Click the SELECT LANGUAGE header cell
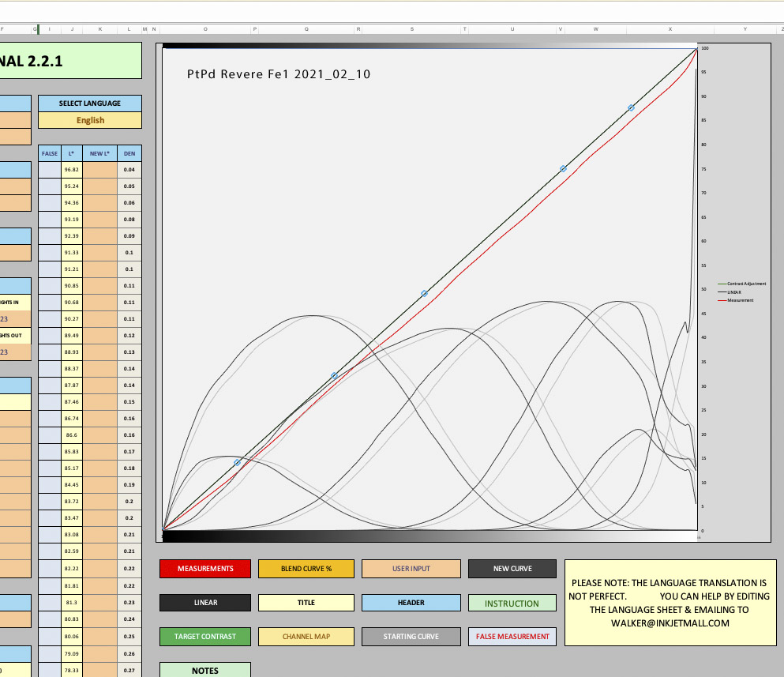The width and height of the screenshot is (784, 677). (x=90, y=103)
